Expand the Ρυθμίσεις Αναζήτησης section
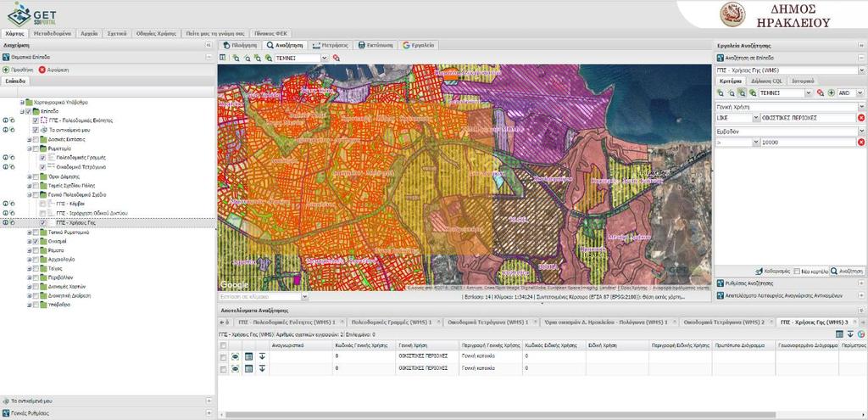The width and height of the screenshot is (868, 420). (x=861, y=283)
